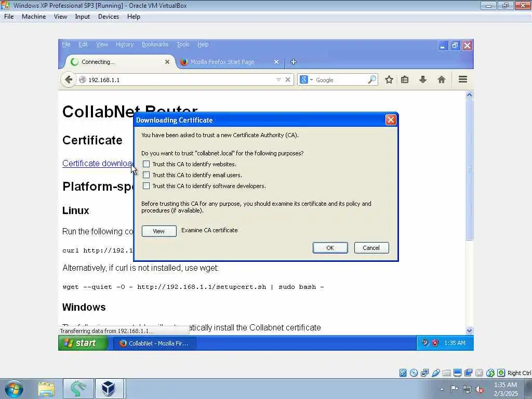Viewport: 532px width, 399px height.
Task: Enable Trust this CA to identify websites
Action: 146,164
